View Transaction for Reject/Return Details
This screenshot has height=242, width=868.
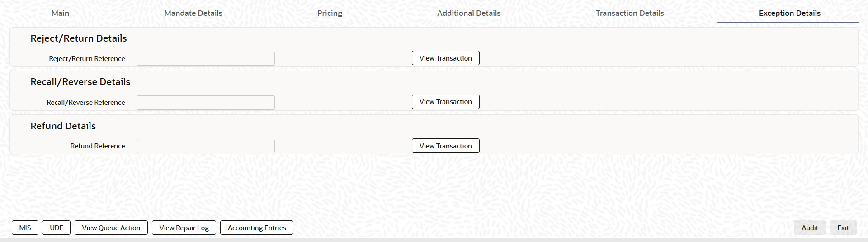[x=445, y=58]
